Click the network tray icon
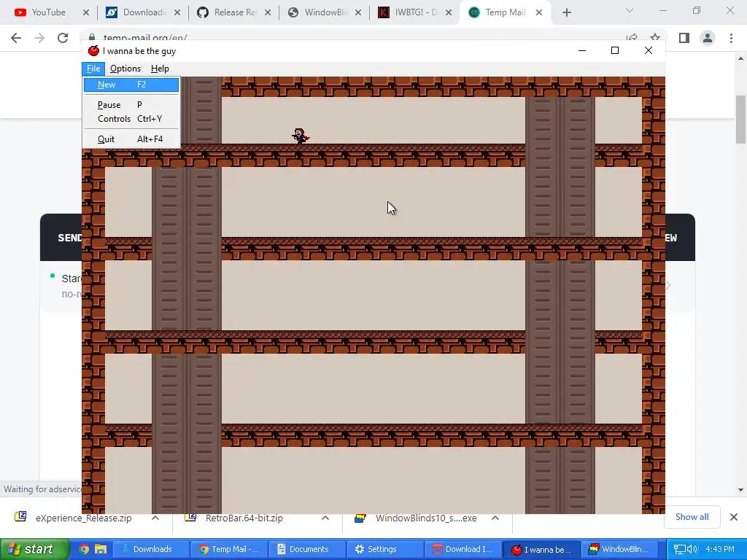This screenshot has width=747, height=560. click(x=679, y=550)
